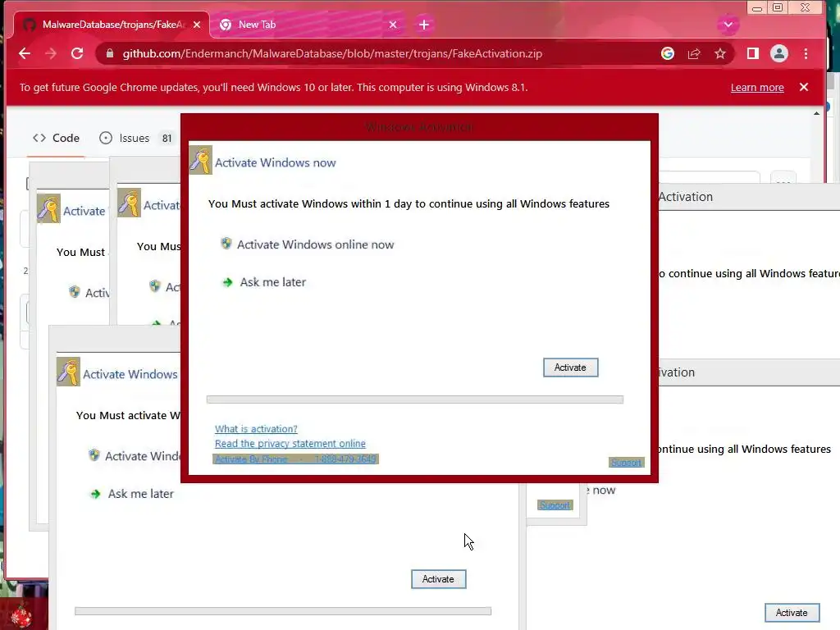840x630 pixels.
Task: Open the Chrome profile avatar
Action: tap(779, 53)
